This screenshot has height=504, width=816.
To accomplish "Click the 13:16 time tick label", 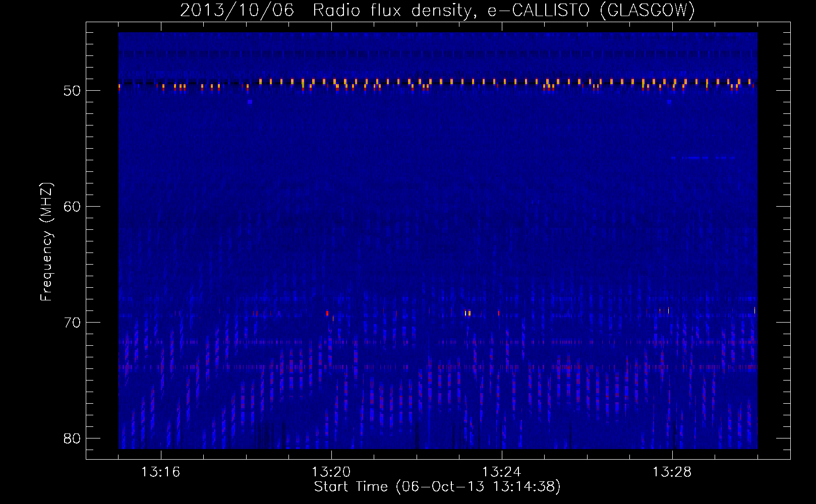I will 160,472.
